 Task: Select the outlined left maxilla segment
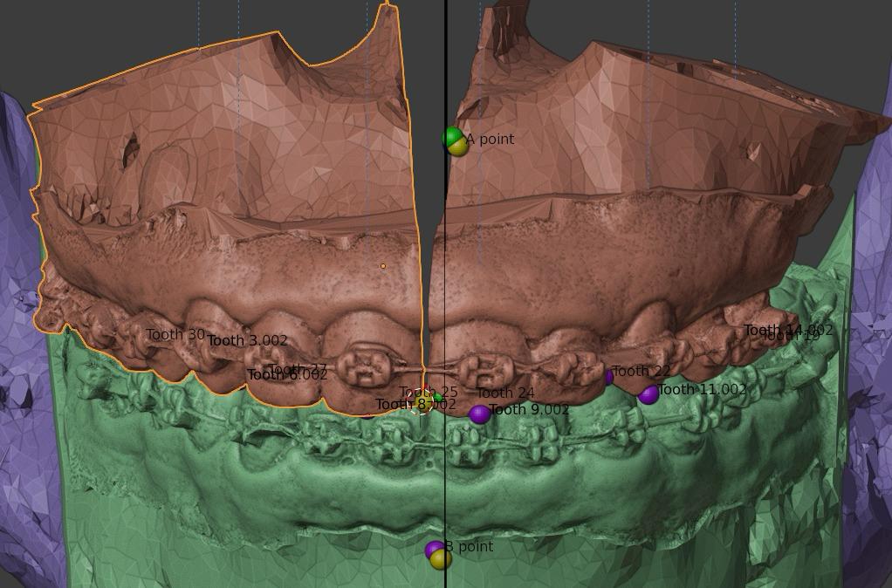click(x=218, y=174)
